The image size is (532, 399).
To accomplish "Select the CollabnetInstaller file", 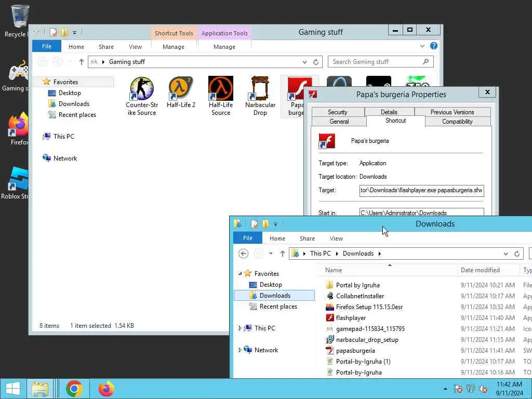I will [x=360, y=296].
